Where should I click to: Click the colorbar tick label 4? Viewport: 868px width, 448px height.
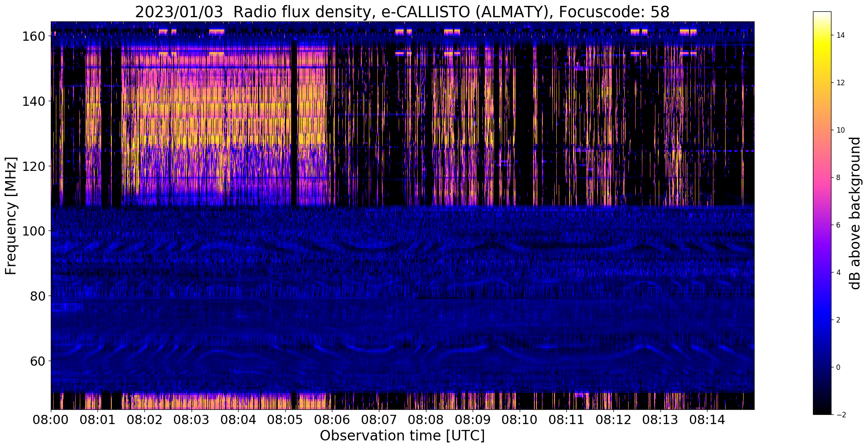[839, 273]
